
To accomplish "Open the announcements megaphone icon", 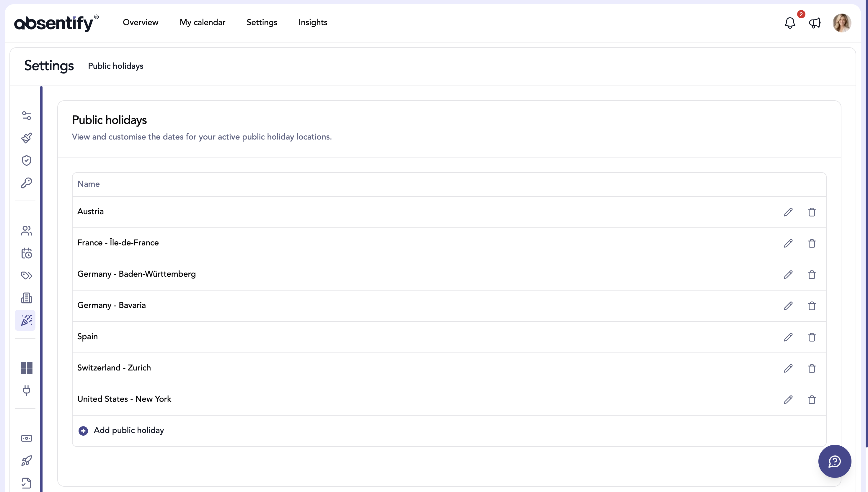I will point(815,23).
